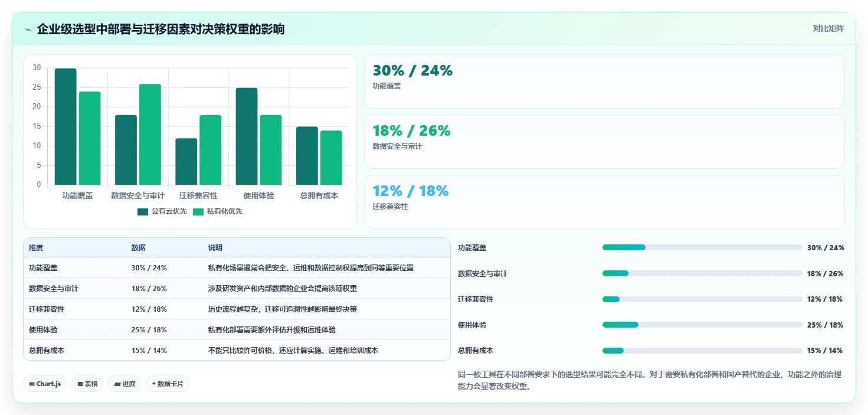Click the 迁移兼容性 x-axis label on chart

(x=198, y=195)
